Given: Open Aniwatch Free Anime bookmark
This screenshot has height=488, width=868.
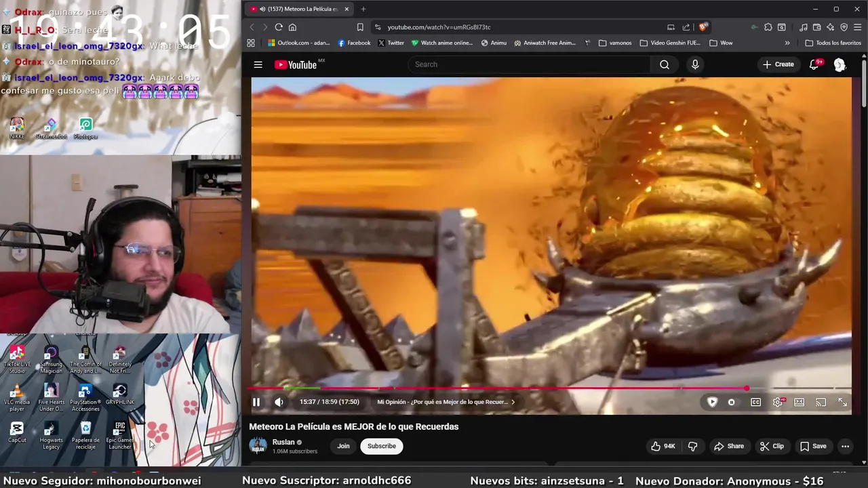Looking at the screenshot, I should pyautogui.click(x=545, y=43).
